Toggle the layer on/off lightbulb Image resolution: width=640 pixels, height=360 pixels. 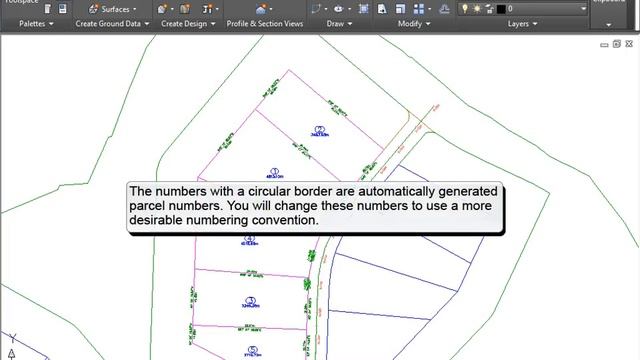tap(464, 9)
